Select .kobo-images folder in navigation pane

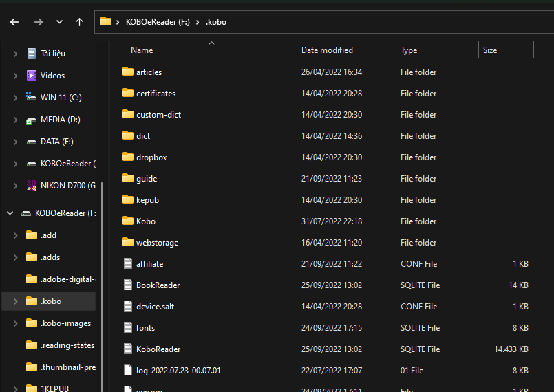coord(65,323)
